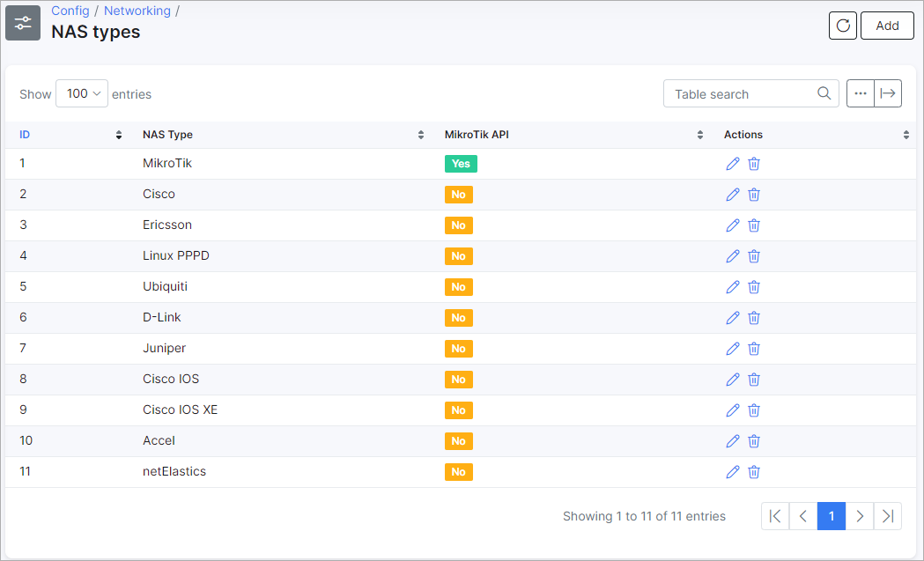The image size is (924, 561).
Task: Edit the Cisco row with ID 2
Action: coord(733,195)
